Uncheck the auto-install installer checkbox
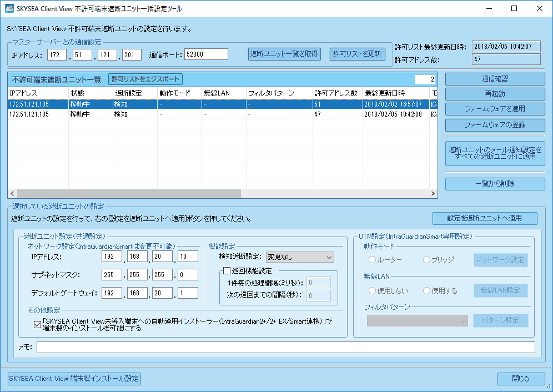 click(x=37, y=325)
